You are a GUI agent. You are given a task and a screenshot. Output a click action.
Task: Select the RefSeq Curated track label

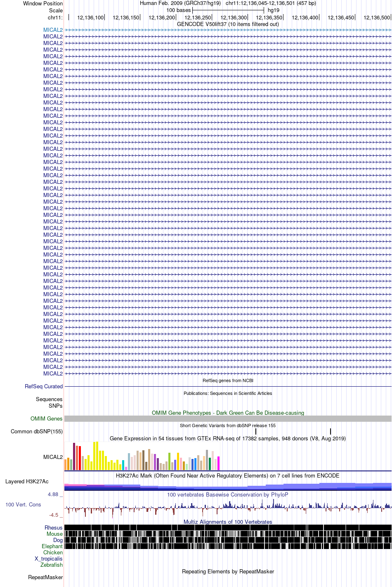coord(44,386)
